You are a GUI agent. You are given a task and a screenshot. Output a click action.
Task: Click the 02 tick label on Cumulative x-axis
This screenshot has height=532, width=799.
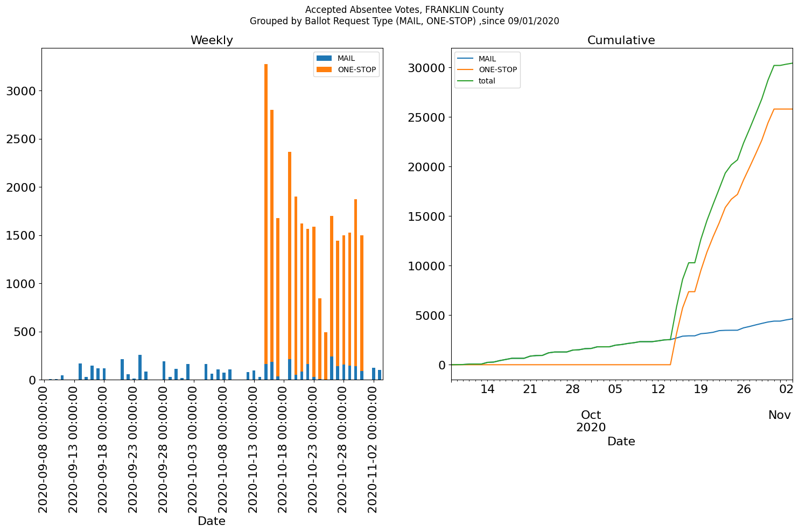(786, 389)
